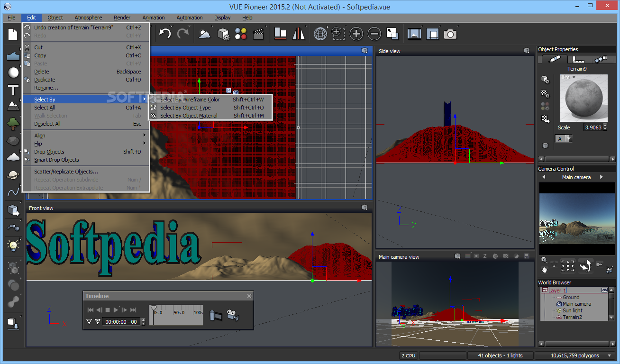The image size is (620, 364).
Task: Select the sphere primitive tool
Action: pyautogui.click(x=13, y=73)
